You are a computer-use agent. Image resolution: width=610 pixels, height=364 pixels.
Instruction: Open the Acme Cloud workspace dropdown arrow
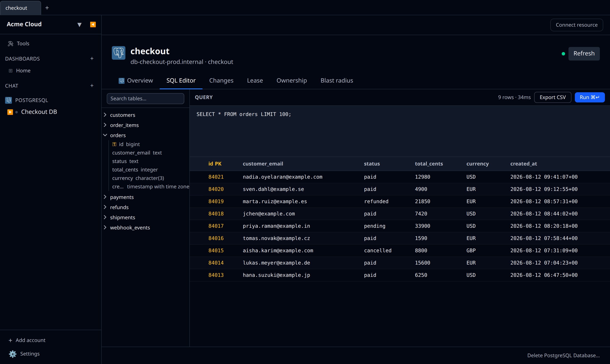click(79, 25)
